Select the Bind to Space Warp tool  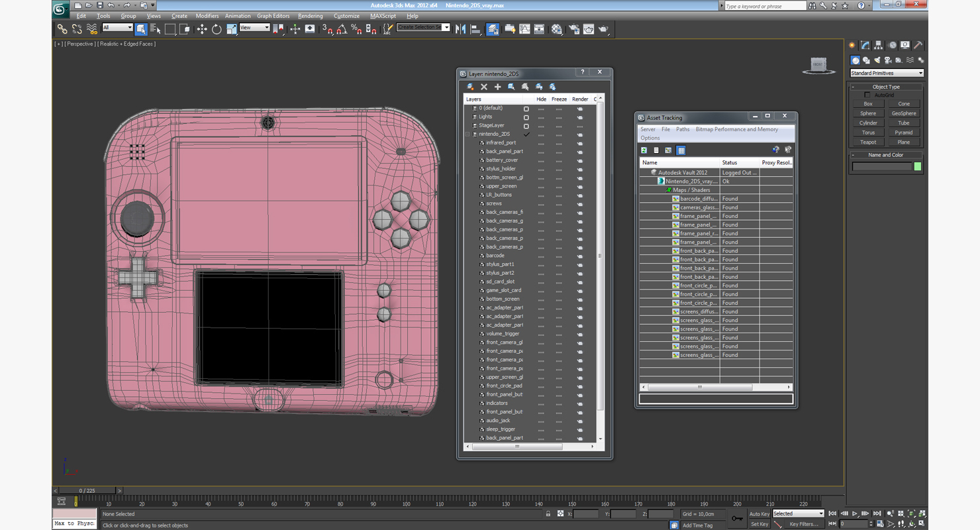[x=92, y=29]
